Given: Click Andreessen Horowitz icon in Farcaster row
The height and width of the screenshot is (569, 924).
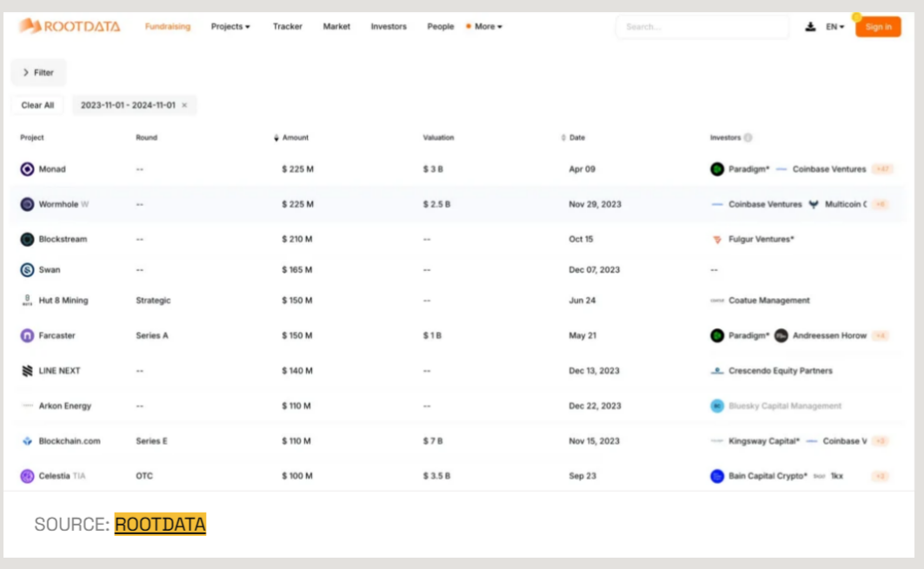Looking at the screenshot, I should tap(781, 335).
